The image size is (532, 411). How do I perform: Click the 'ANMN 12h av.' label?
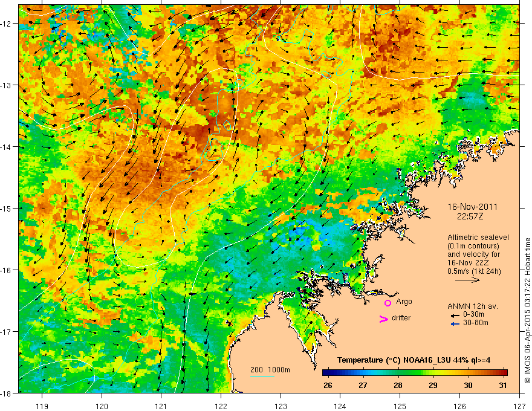[x=473, y=306]
